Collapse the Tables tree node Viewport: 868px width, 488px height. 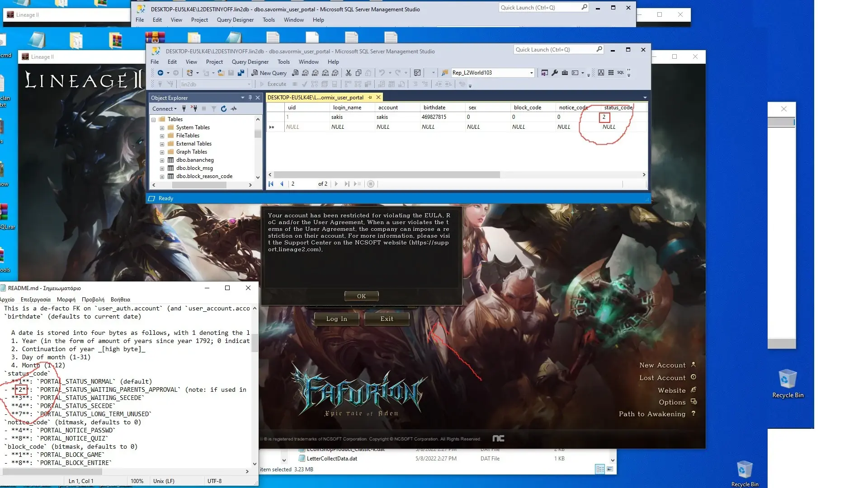[x=154, y=120]
